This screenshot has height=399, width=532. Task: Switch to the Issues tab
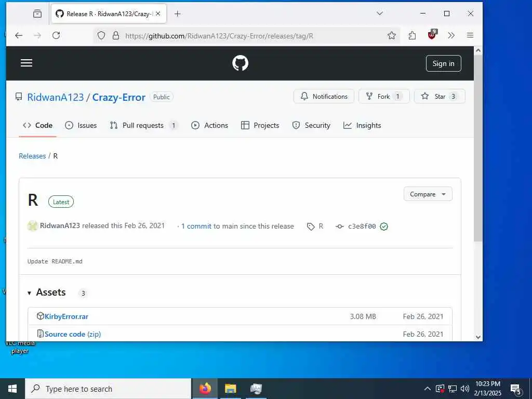(x=81, y=126)
